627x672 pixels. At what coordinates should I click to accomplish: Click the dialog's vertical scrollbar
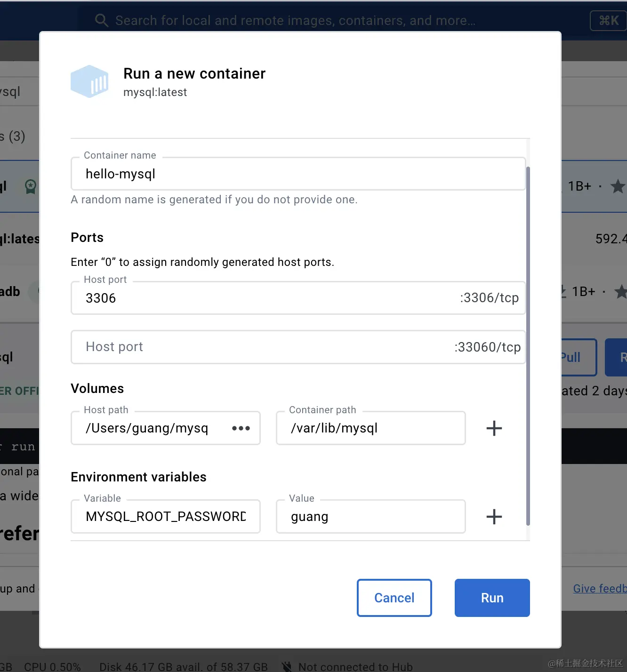[x=528, y=346]
